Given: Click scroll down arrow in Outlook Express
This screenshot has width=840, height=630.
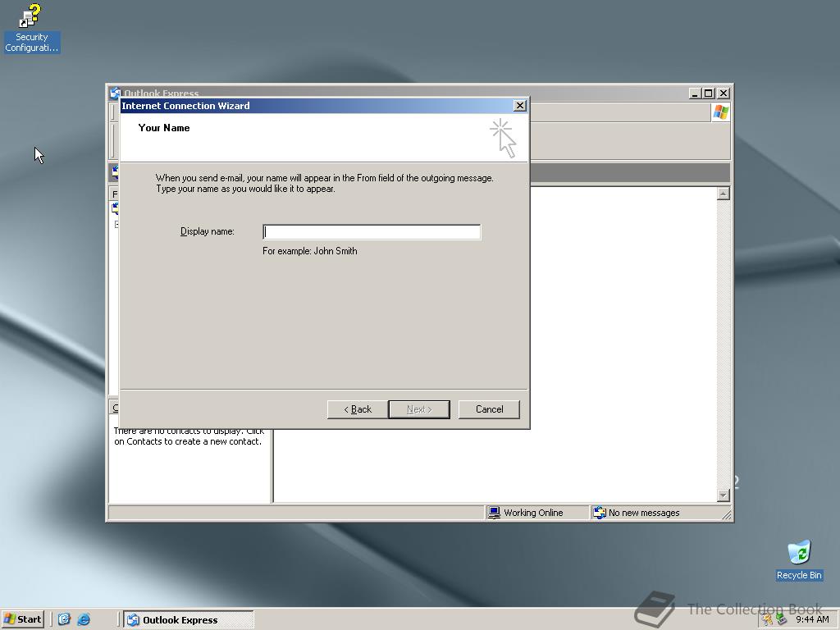Looking at the screenshot, I should (724, 495).
